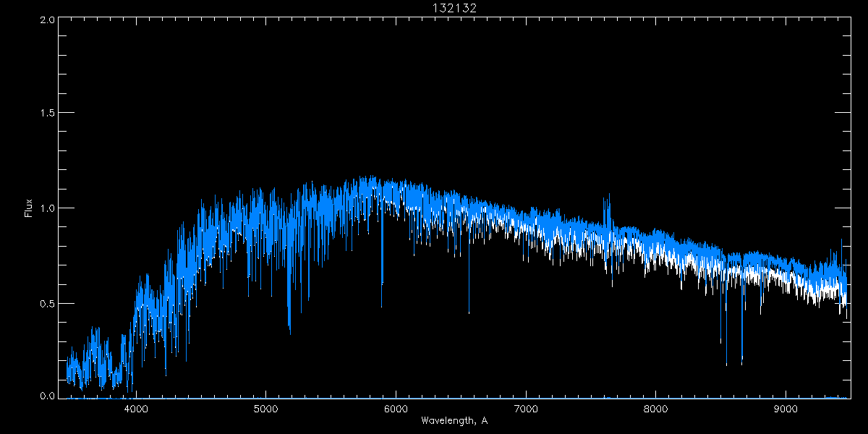Click the 1.0 flux tick label
This screenshot has height=434, width=868.
(46, 208)
